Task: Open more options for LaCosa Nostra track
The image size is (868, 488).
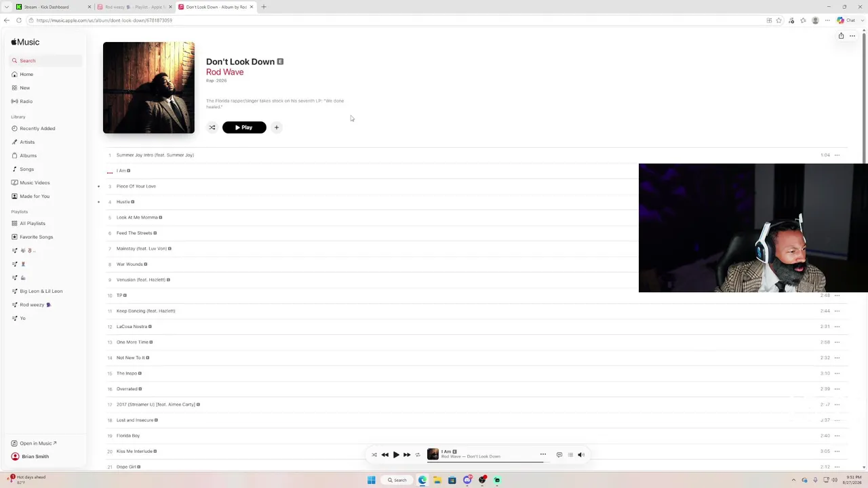Action: point(837,327)
